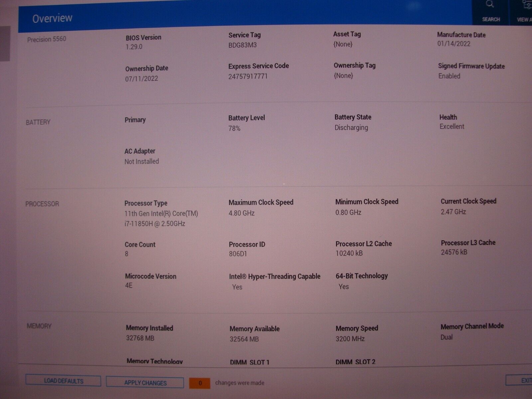Click the Apply Changes button
Screen dimensions: 532x399
[x=145, y=382]
